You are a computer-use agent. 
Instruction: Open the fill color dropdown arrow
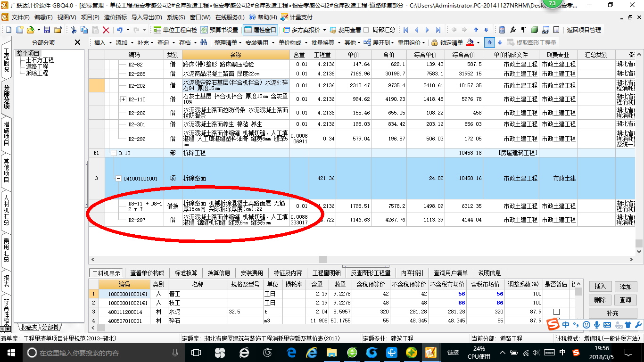click(478, 42)
